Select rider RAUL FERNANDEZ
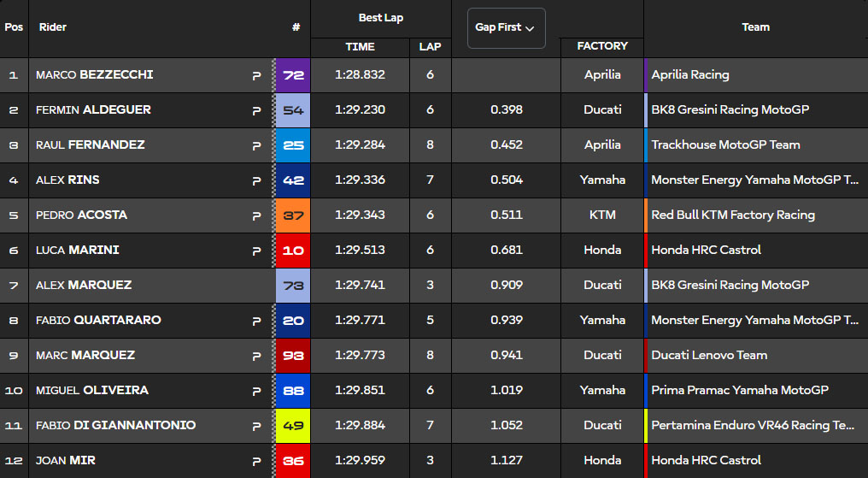 (x=91, y=145)
